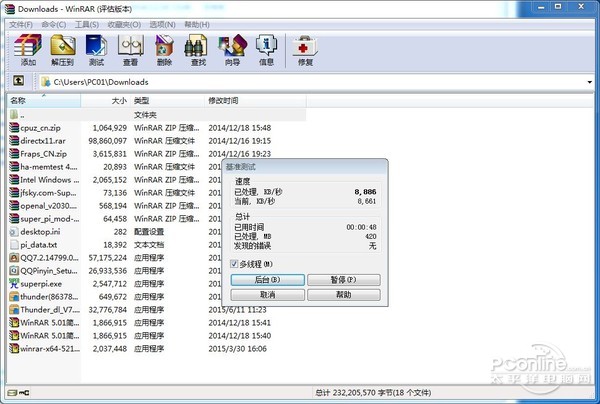The width and height of the screenshot is (600, 404).
Task: Select winrar-x64-521... installer icon
Action: pyautogui.click(x=14, y=349)
